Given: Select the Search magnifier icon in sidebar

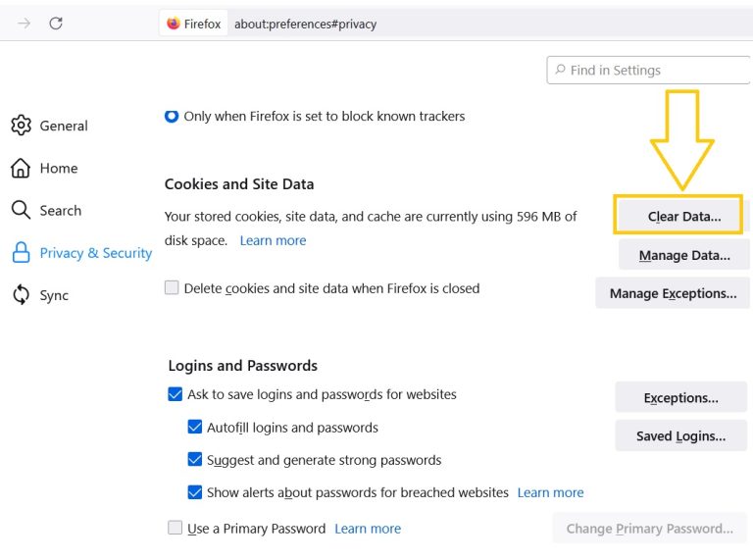Looking at the screenshot, I should coord(21,210).
